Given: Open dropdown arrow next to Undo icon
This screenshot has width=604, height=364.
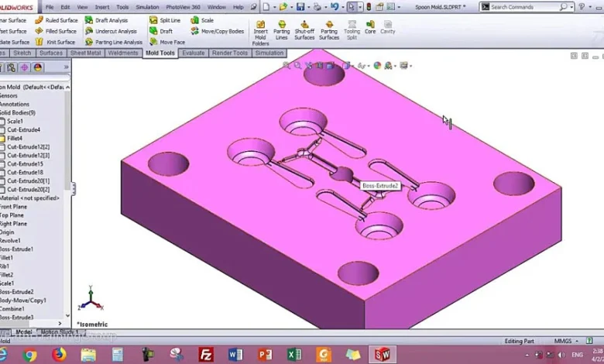Looking at the screenshot, I should 343,7.
